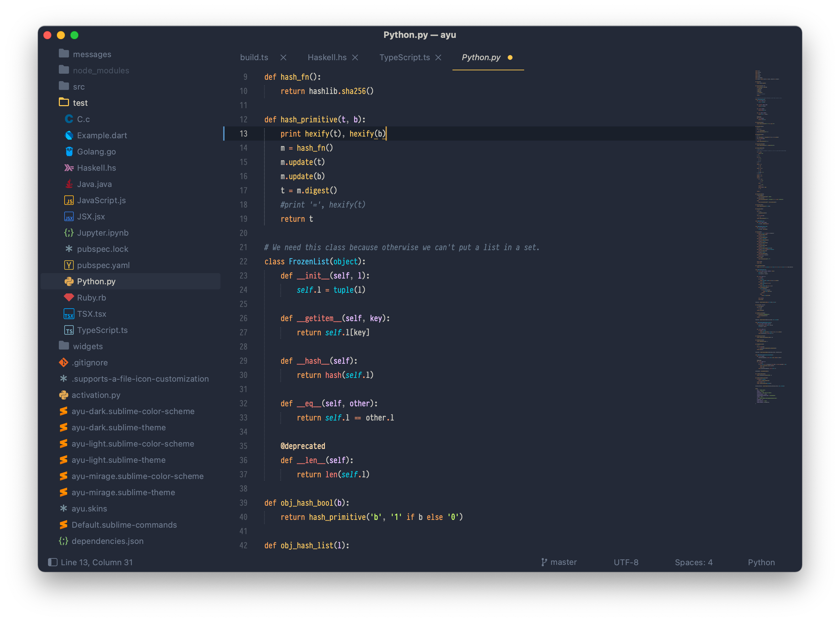The height and width of the screenshot is (622, 840).
Task: Open the Spaces: 4 indentation menu
Action: (x=694, y=562)
